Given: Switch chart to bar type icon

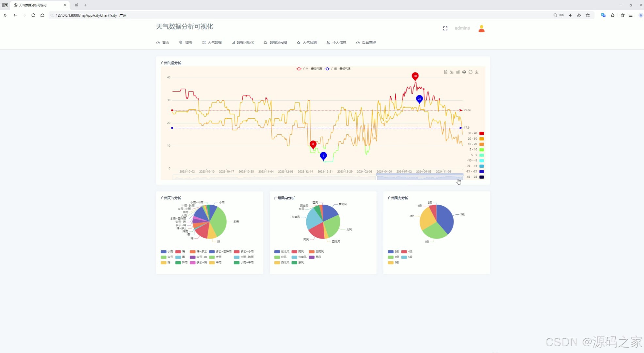Looking at the screenshot, I should [458, 72].
